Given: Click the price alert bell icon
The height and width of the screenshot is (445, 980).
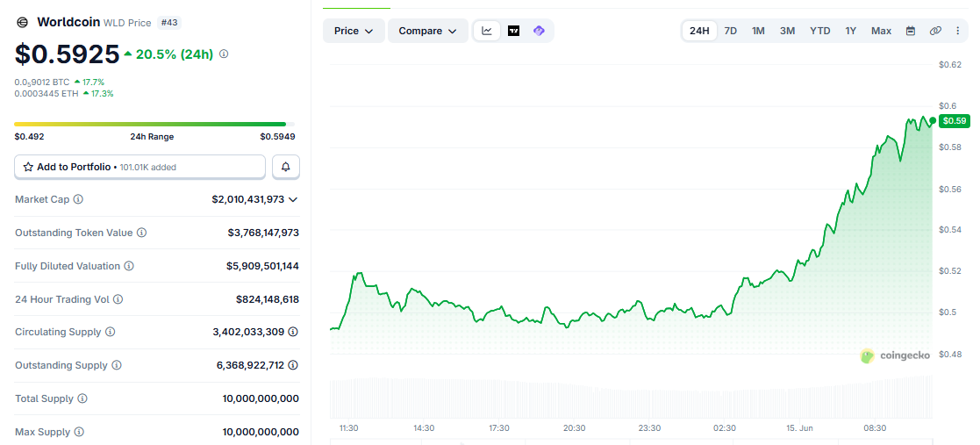Looking at the screenshot, I should (286, 167).
